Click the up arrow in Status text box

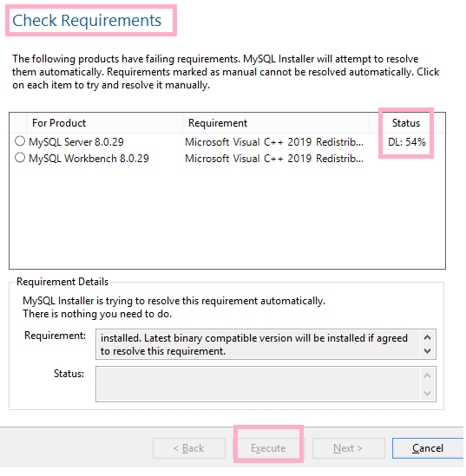click(x=428, y=375)
